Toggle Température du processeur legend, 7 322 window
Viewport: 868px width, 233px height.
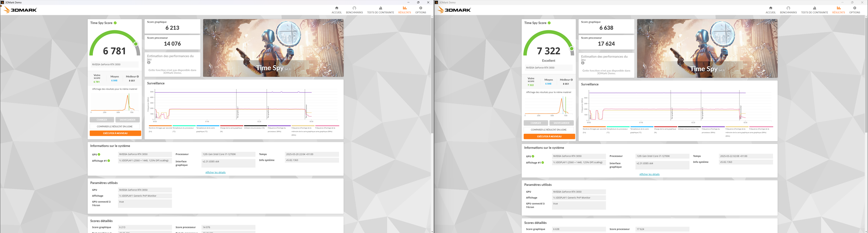(x=617, y=130)
